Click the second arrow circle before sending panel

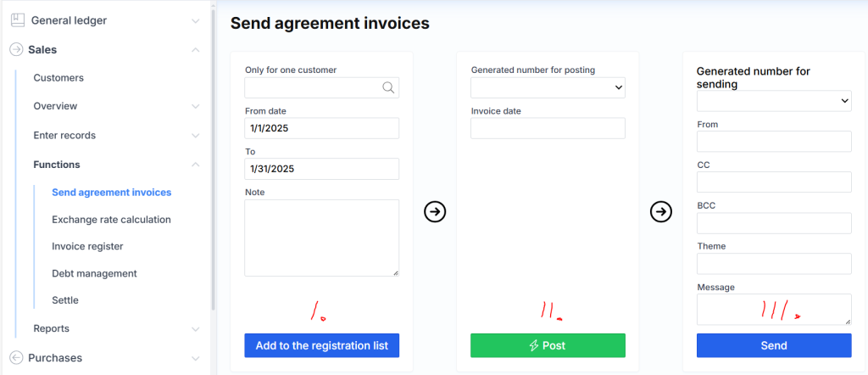coord(661,211)
